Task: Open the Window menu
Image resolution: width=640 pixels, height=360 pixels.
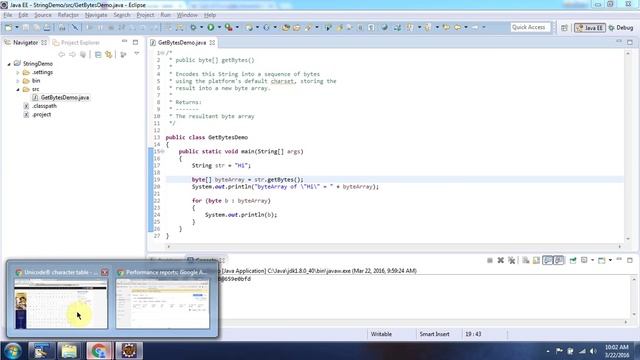Action: (x=187, y=15)
